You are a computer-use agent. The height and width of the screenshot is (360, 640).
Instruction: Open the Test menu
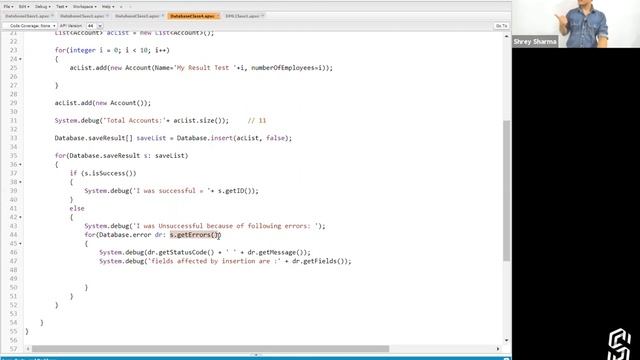pos(62,7)
